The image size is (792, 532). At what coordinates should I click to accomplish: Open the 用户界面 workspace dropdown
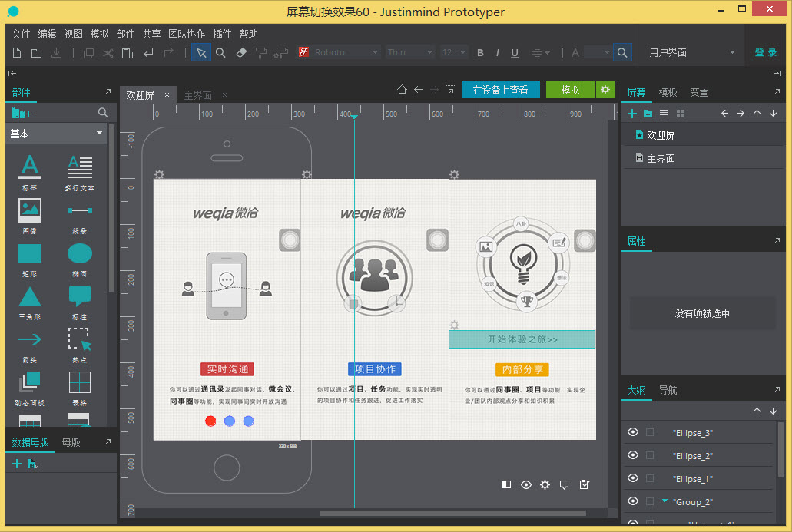tap(691, 52)
